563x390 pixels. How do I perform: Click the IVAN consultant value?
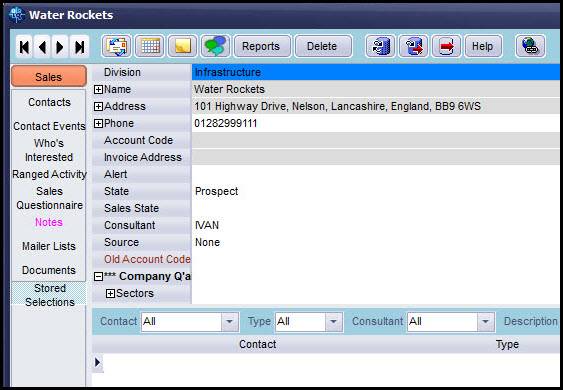point(207,226)
